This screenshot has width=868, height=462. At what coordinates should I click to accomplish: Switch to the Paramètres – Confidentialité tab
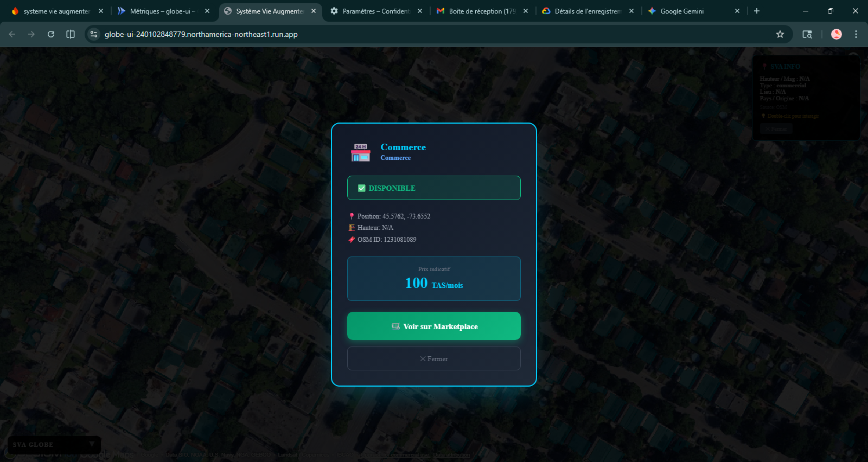[x=376, y=11]
